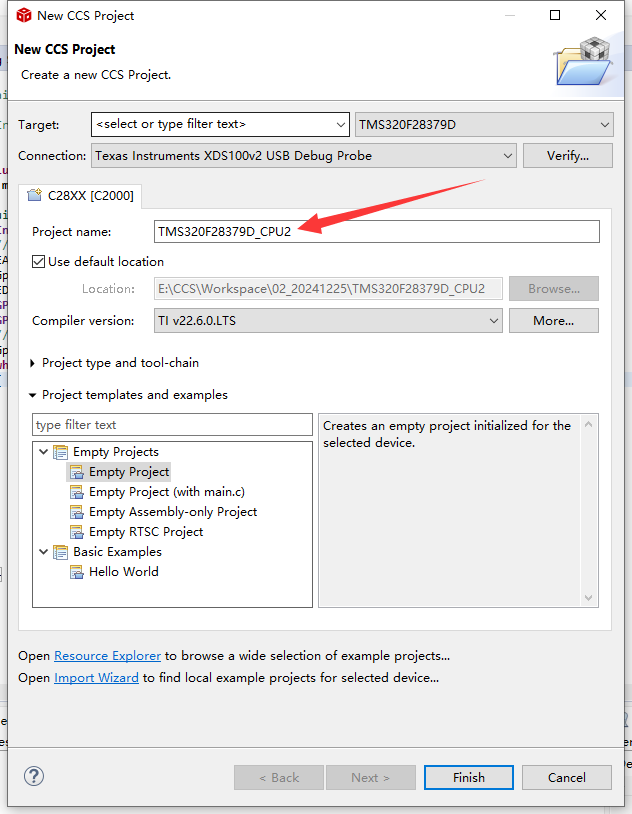Viewport: 632px width, 814px height.
Task: Click the More... compiler button
Action: click(x=554, y=321)
